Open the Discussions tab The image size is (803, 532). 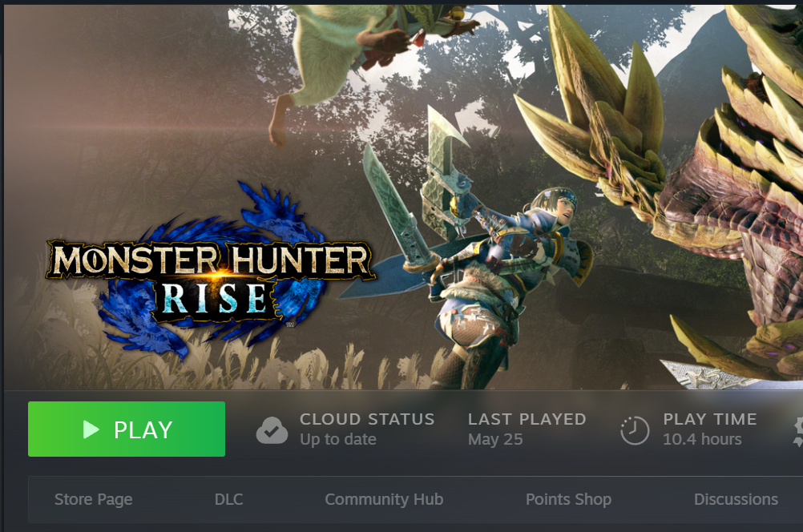(x=736, y=499)
